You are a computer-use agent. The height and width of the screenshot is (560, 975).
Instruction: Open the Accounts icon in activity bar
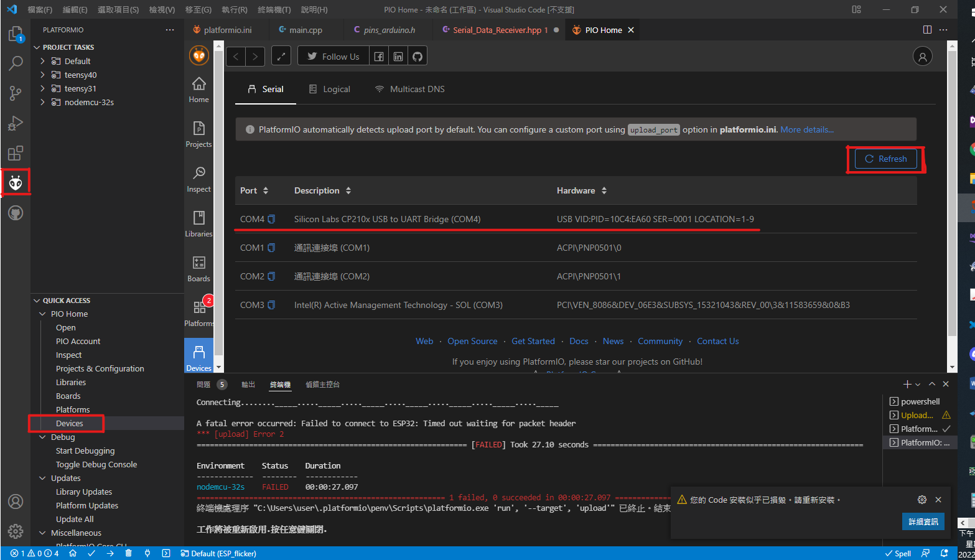16,502
